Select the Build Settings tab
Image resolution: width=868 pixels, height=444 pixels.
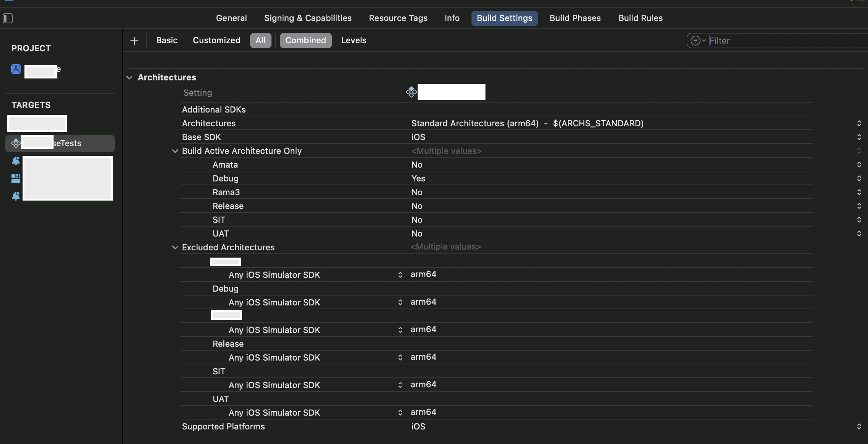[x=504, y=18]
